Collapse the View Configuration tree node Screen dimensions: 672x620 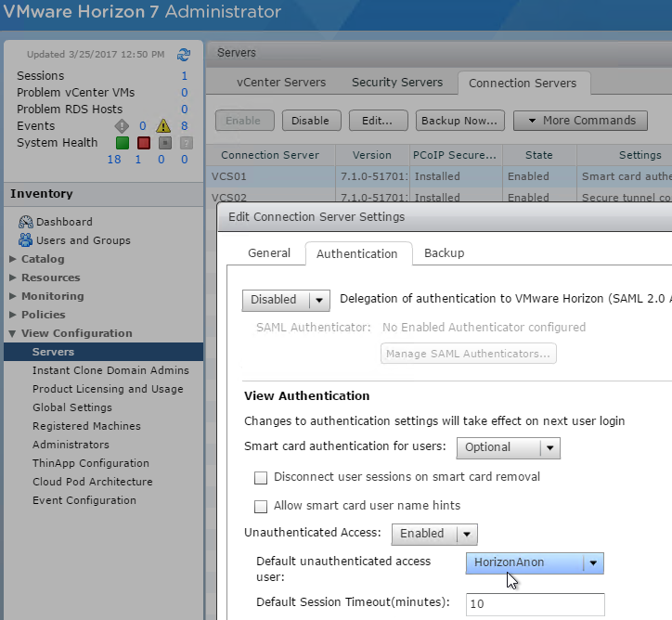[12, 333]
